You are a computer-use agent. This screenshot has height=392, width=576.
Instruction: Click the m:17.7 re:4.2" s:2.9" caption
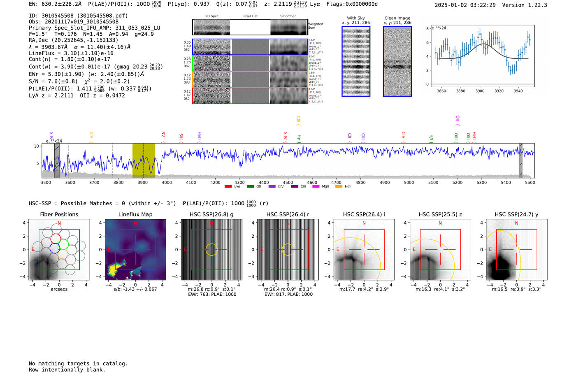(364, 289)
